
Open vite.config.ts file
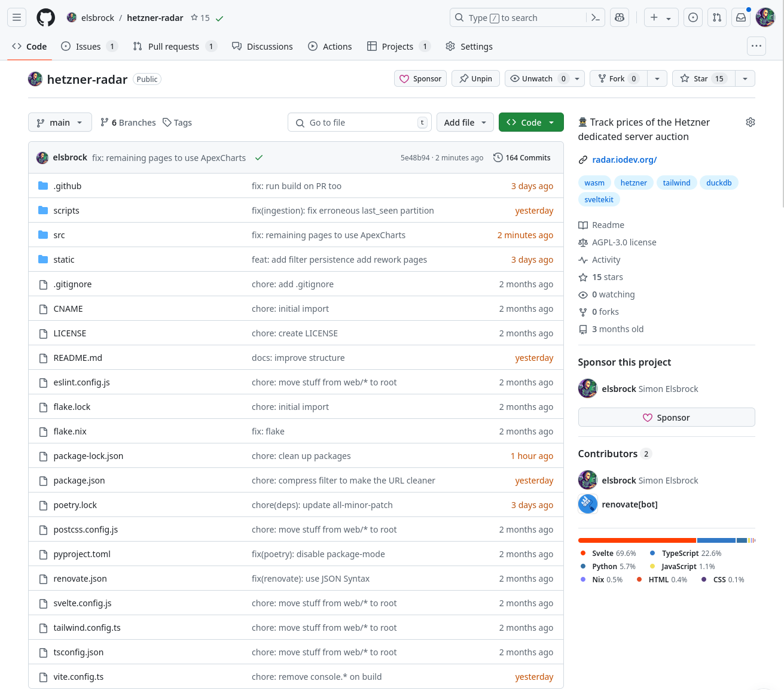coord(78,677)
